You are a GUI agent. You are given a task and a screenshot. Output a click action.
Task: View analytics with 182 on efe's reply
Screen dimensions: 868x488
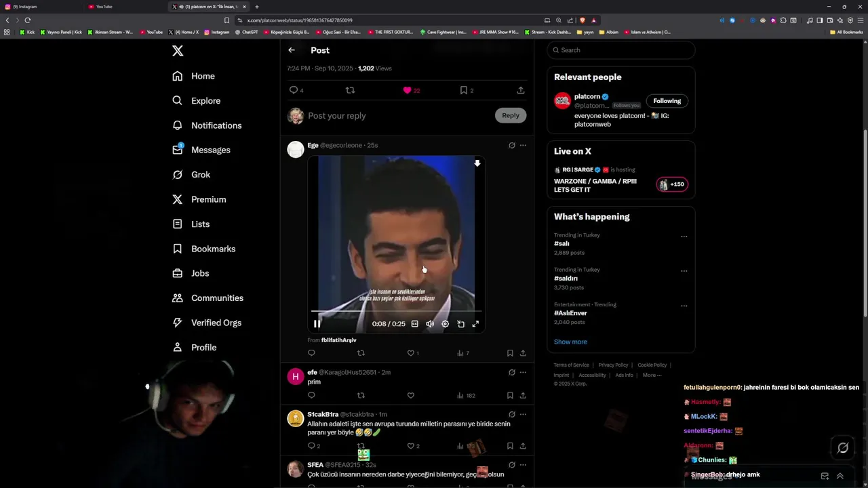[x=466, y=395]
